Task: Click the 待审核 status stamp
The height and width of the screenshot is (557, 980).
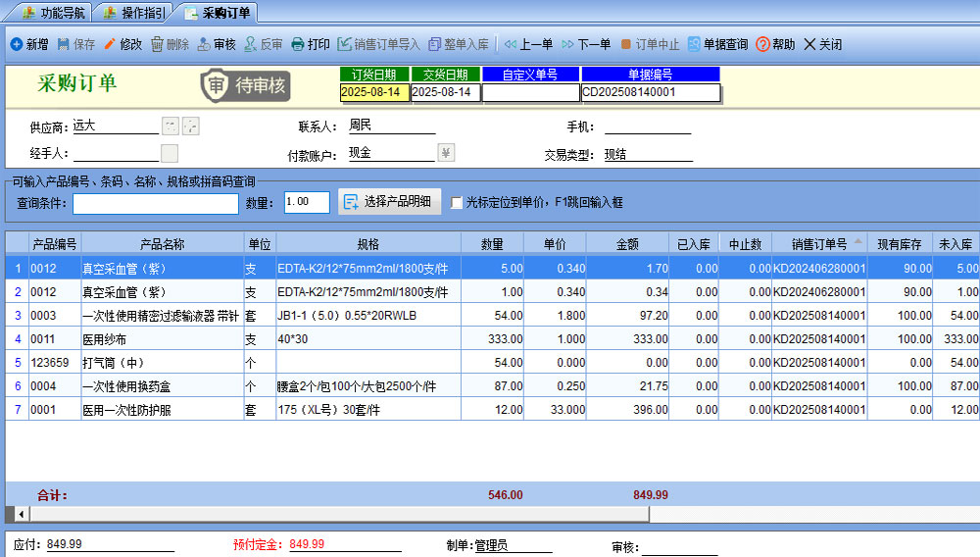Action: pyautogui.click(x=246, y=85)
